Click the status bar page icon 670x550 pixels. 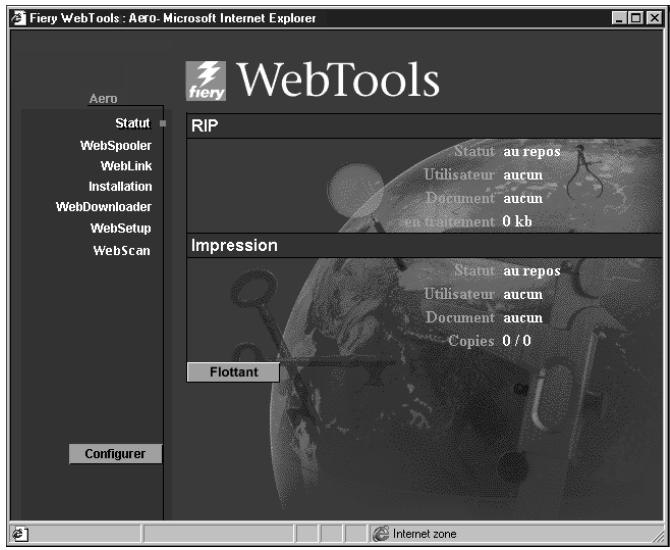20,534
